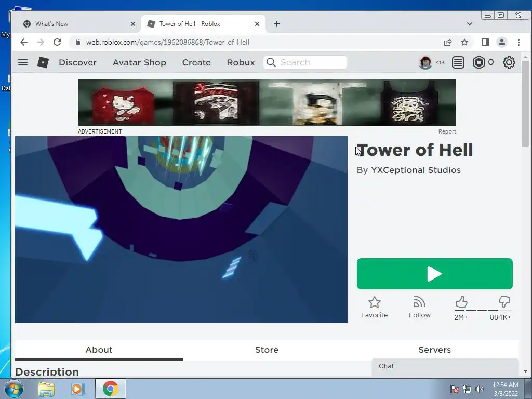This screenshot has height=399, width=532.
Task: Click the 2M+ like count
Action: click(x=461, y=317)
